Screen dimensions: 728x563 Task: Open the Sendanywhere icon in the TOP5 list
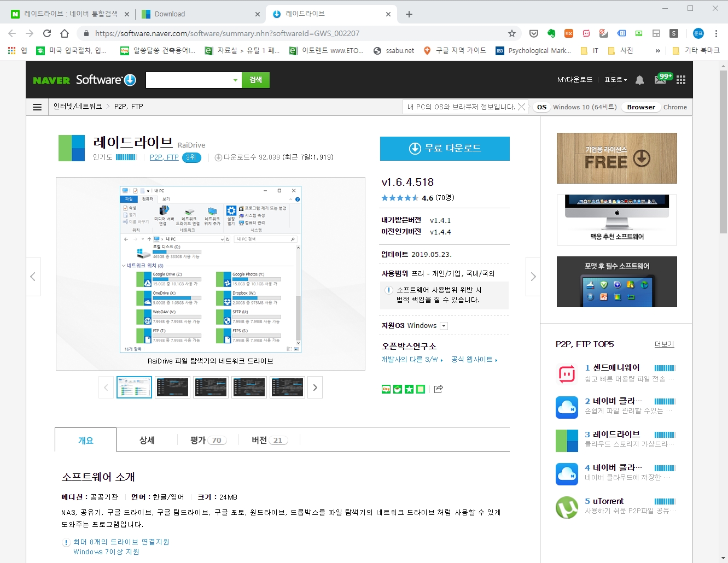[x=567, y=374]
